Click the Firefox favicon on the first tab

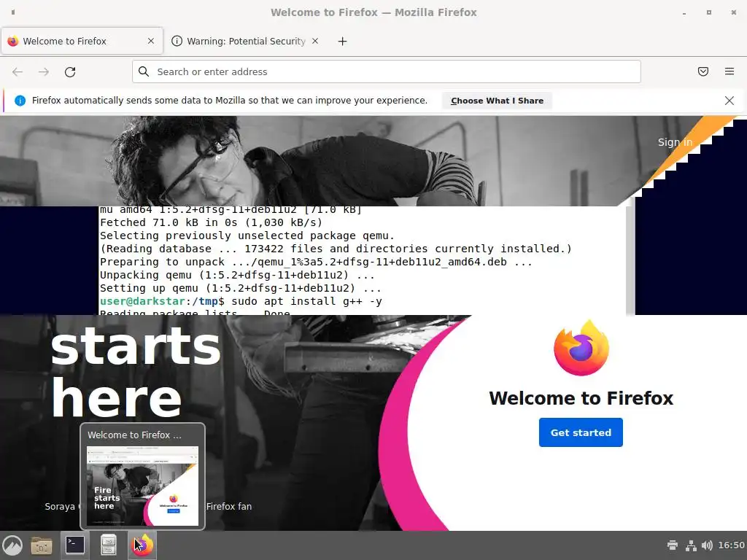(x=13, y=41)
